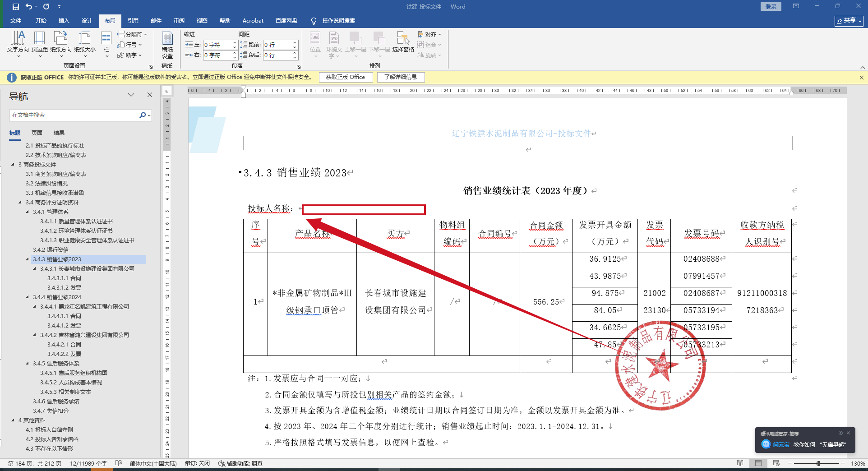Click the left indent (缩进 左) field
The height and width of the screenshot is (471, 868).
[217, 45]
